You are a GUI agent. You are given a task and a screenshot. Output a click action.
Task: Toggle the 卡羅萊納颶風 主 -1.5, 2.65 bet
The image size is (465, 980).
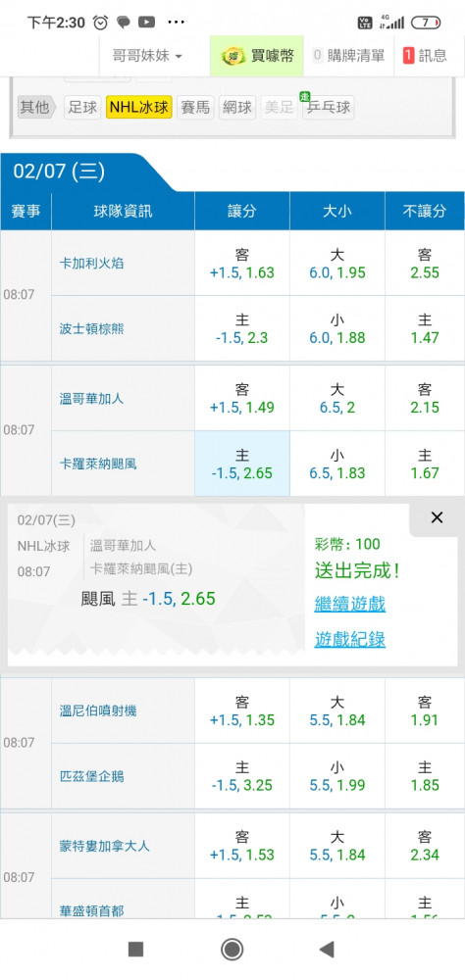point(242,464)
